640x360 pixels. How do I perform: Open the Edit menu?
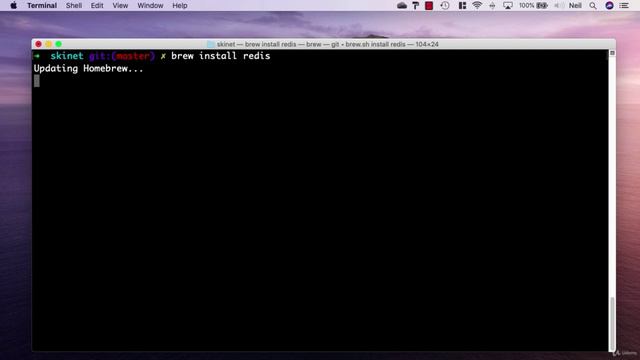tap(97, 5)
